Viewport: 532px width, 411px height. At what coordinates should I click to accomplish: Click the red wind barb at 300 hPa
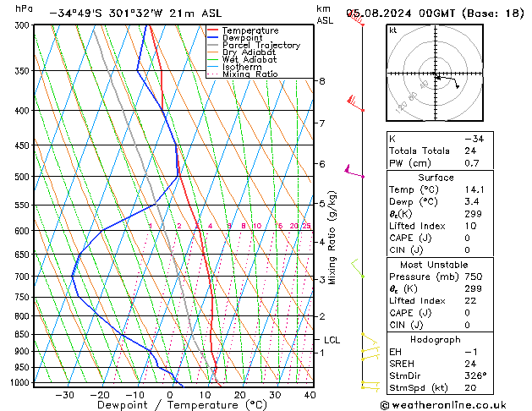pos(355,19)
